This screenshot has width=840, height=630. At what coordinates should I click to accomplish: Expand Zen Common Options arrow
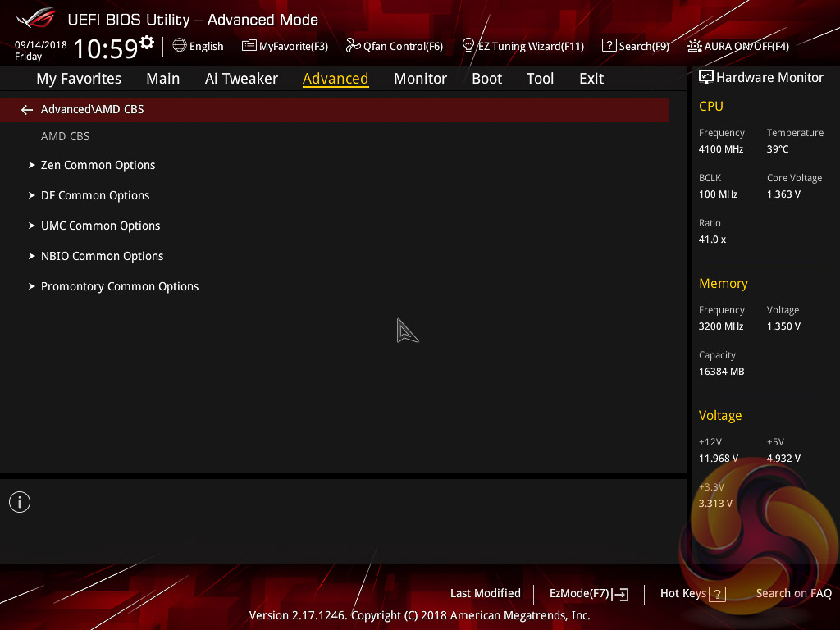tap(32, 165)
